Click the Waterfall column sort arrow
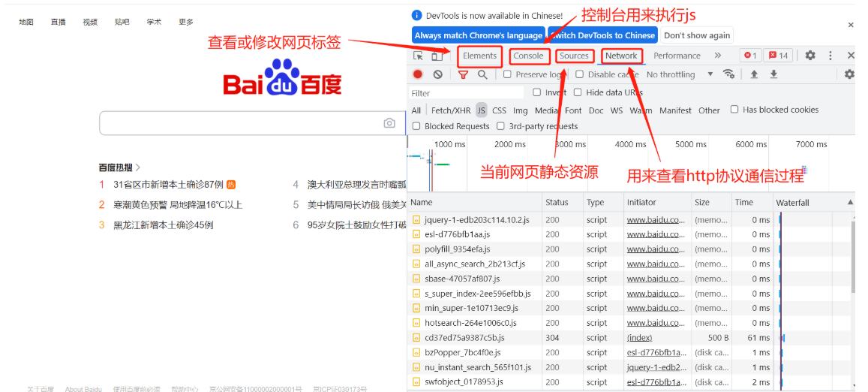Viewport: 868px width, 392px height. click(850, 202)
